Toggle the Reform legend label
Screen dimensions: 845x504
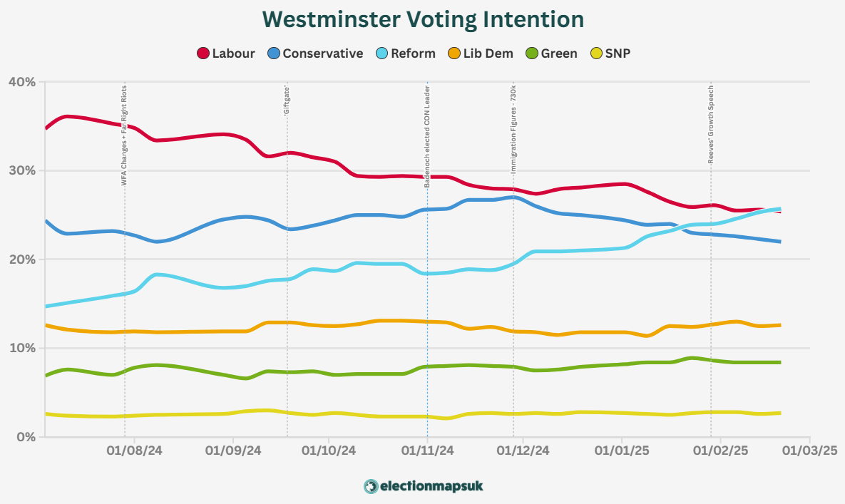(x=414, y=53)
